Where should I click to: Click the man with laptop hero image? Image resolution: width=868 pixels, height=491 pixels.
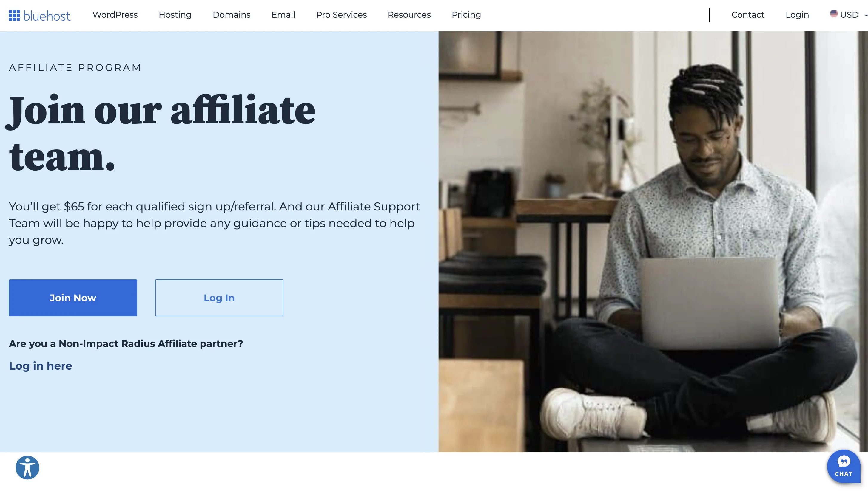[x=653, y=241]
